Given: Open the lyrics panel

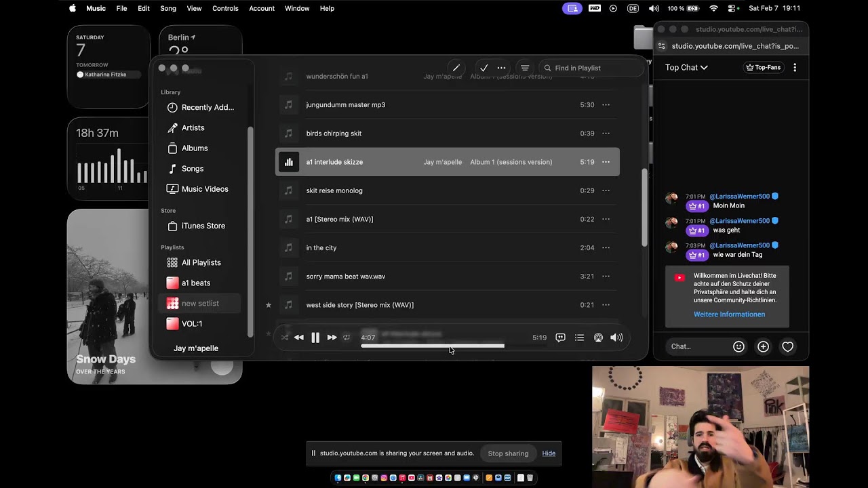Looking at the screenshot, I should point(560,338).
